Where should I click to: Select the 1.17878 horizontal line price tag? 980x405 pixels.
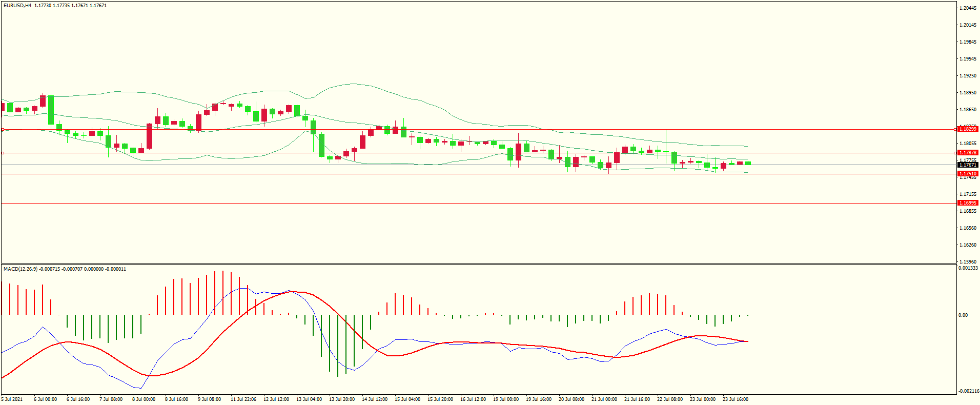point(968,153)
